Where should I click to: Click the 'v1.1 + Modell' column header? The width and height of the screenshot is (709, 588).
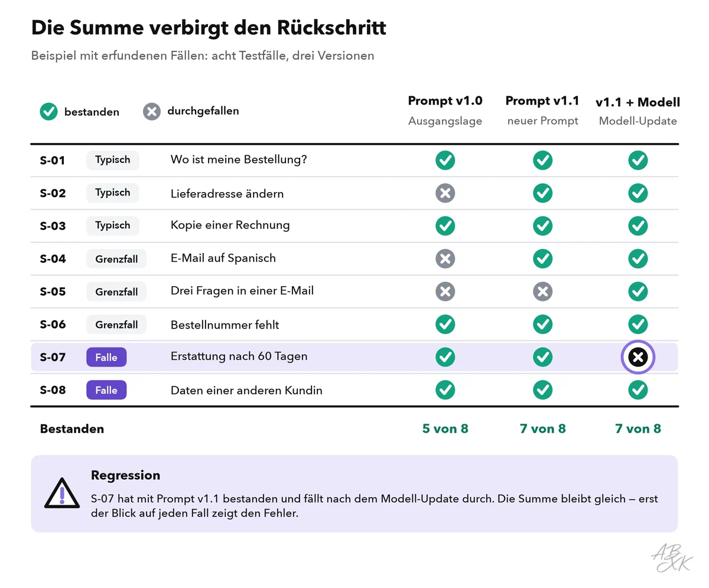pos(638,102)
